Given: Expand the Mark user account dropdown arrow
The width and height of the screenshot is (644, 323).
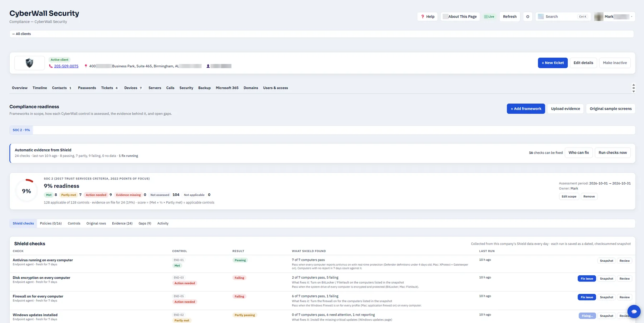Looking at the screenshot, I should [631, 17].
